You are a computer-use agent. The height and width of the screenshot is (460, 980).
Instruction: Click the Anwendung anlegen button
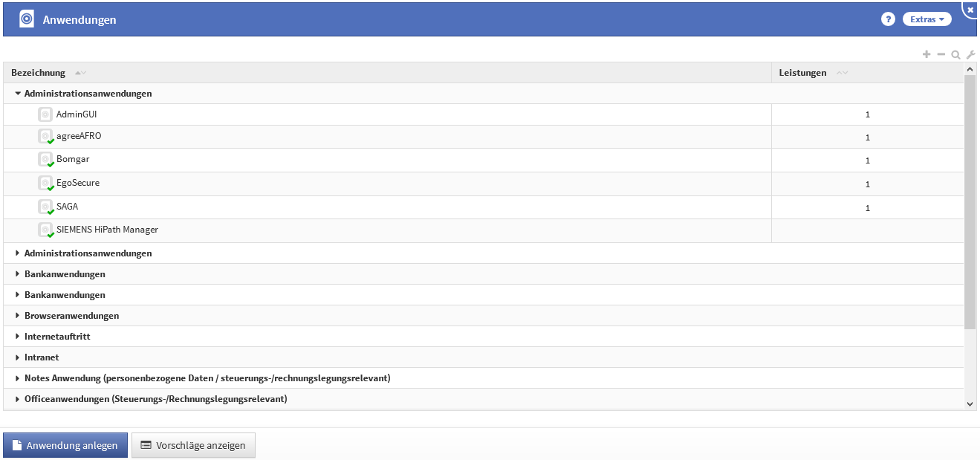pyautogui.click(x=65, y=446)
